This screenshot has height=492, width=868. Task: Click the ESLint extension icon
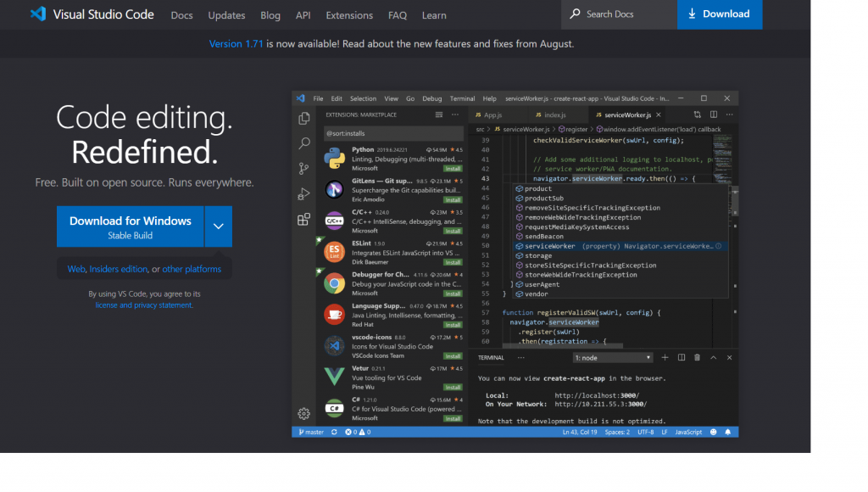[334, 252]
